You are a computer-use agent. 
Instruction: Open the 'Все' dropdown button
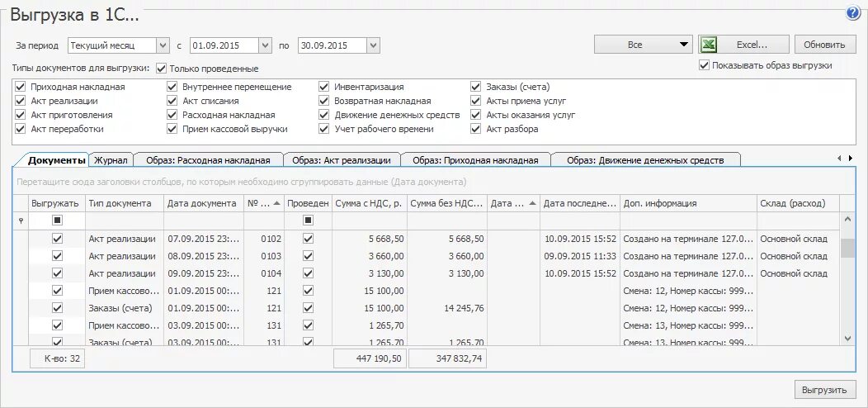[x=644, y=45]
